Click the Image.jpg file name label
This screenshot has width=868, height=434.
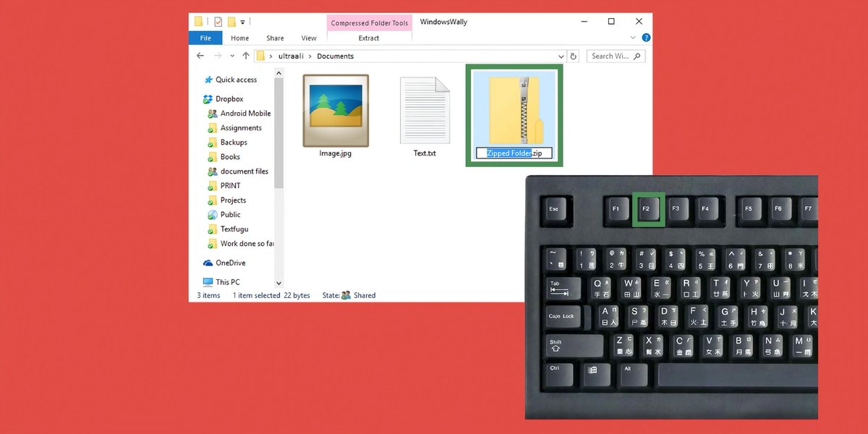336,153
